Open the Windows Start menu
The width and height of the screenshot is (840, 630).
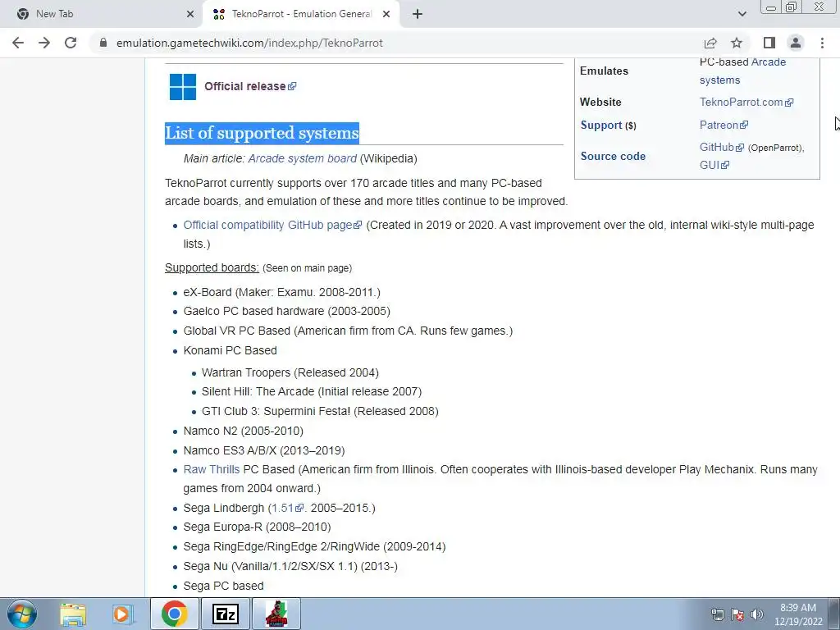pyautogui.click(x=22, y=614)
